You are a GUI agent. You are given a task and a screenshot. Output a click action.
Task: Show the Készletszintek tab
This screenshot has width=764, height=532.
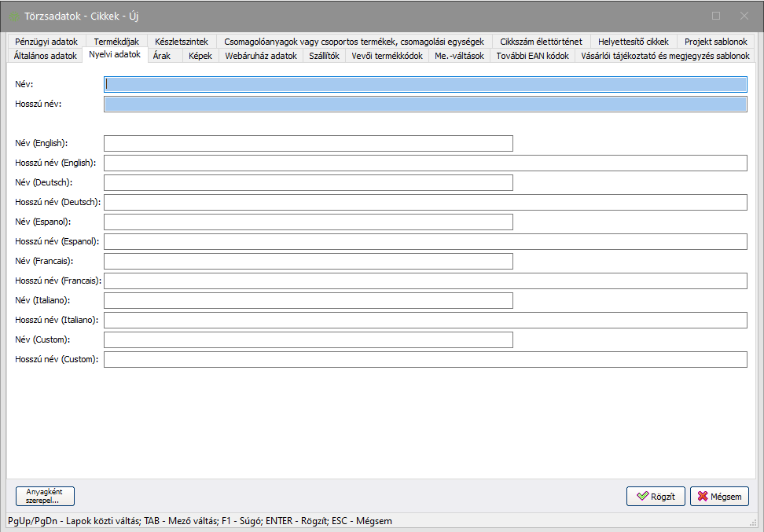click(x=182, y=42)
